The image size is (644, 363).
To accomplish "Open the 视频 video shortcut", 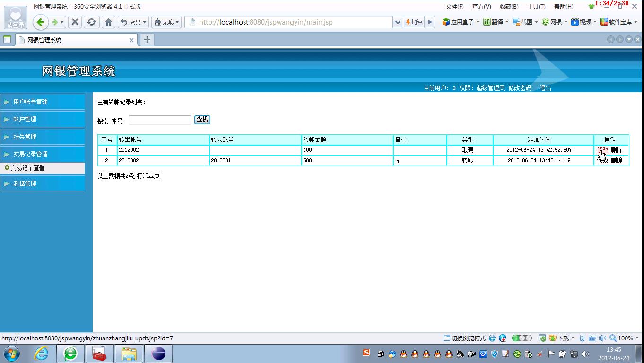I will (583, 22).
